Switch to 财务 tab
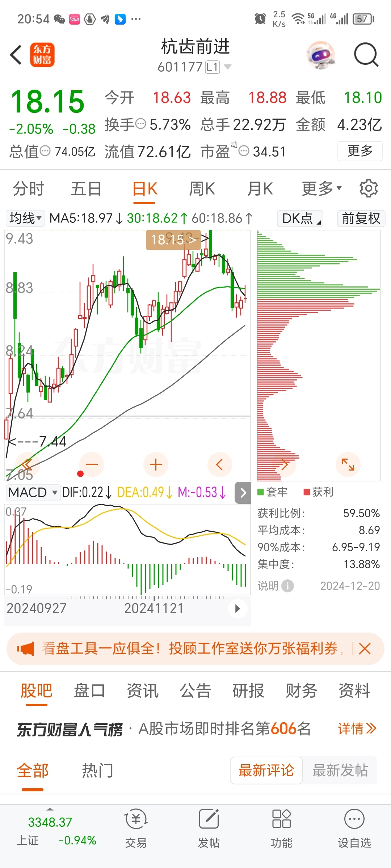The height and width of the screenshot is (868, 391). tap(301, 691)
